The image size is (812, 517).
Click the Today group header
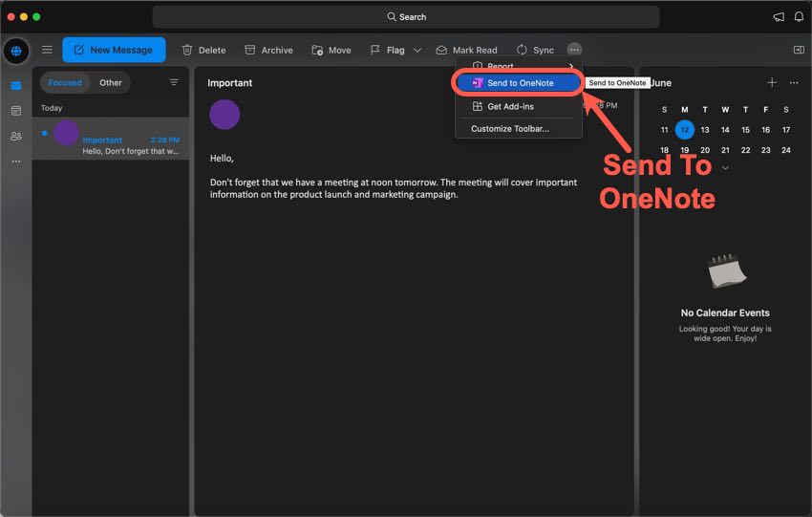pyautogui.click(x=52, y=108)
